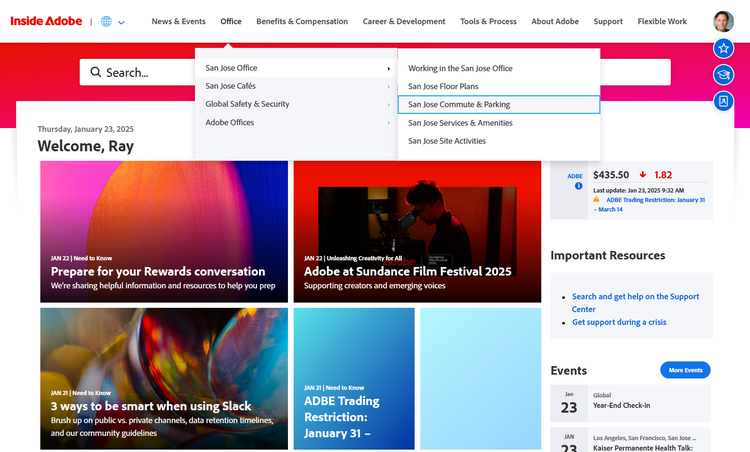Expand the San Jose Cafés submenu arrow
Image resolution: width=750 pixels, height=452 pixels.
[388, 87]
